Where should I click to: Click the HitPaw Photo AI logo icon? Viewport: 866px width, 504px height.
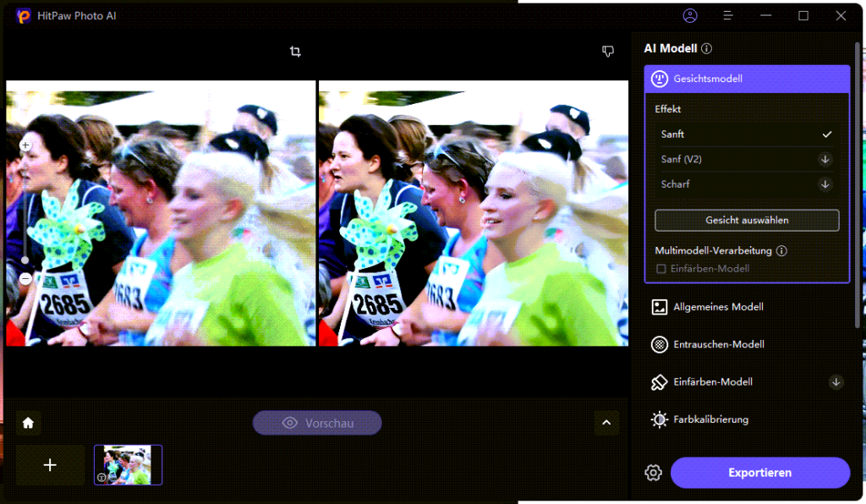point(23,16)
